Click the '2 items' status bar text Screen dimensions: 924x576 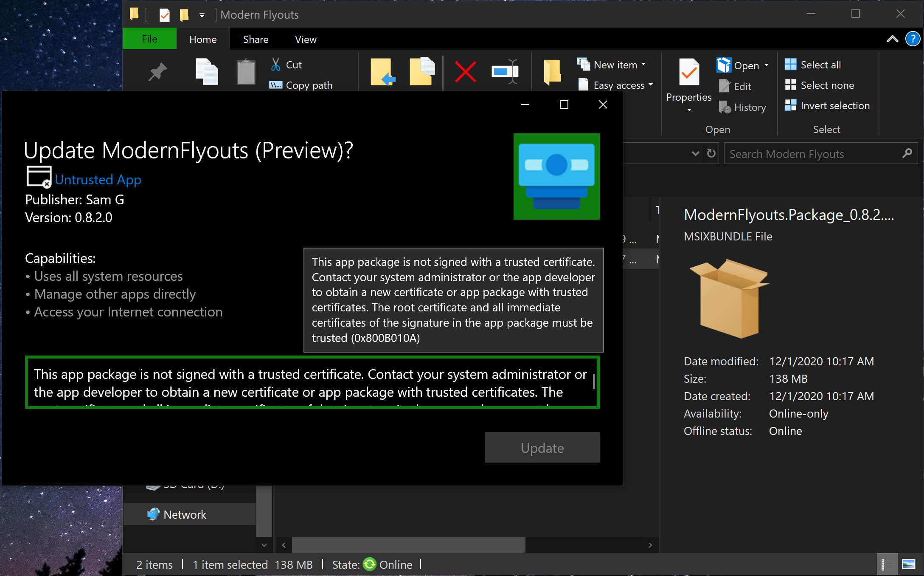pyautogui.click(x=154, y=565)
